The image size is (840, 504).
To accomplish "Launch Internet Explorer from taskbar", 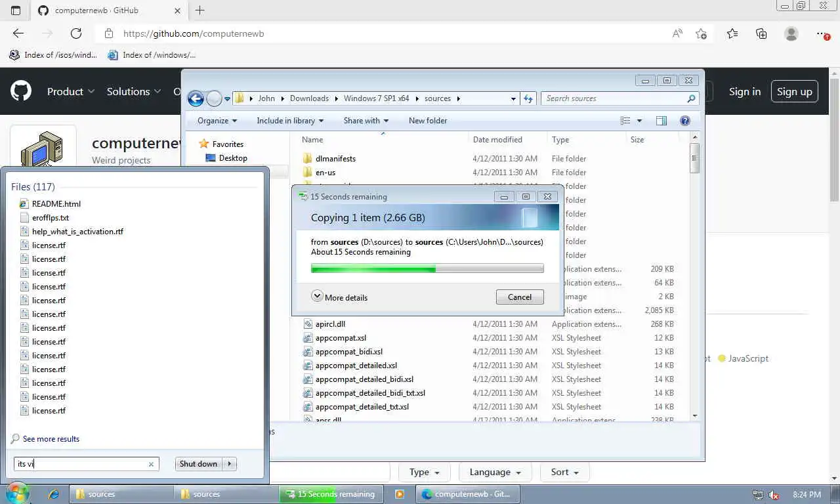I will point(54,494).
